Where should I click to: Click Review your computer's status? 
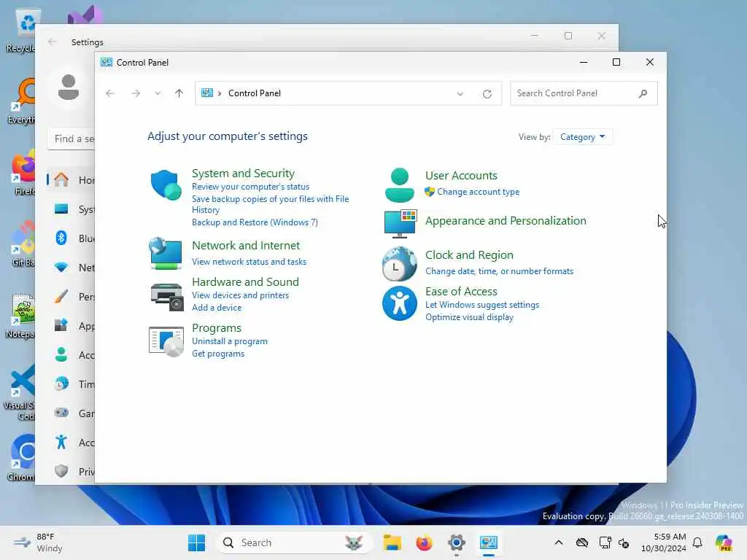click(x=251, y=187)
